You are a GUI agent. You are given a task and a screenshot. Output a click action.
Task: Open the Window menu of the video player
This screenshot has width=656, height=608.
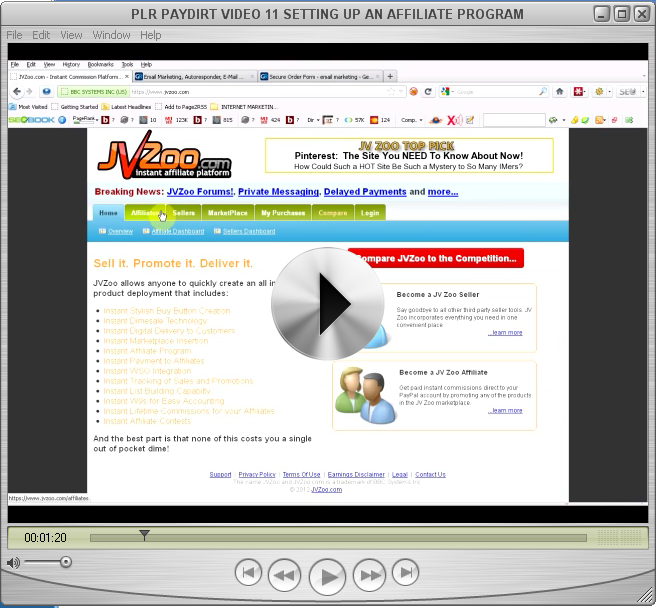111,35
